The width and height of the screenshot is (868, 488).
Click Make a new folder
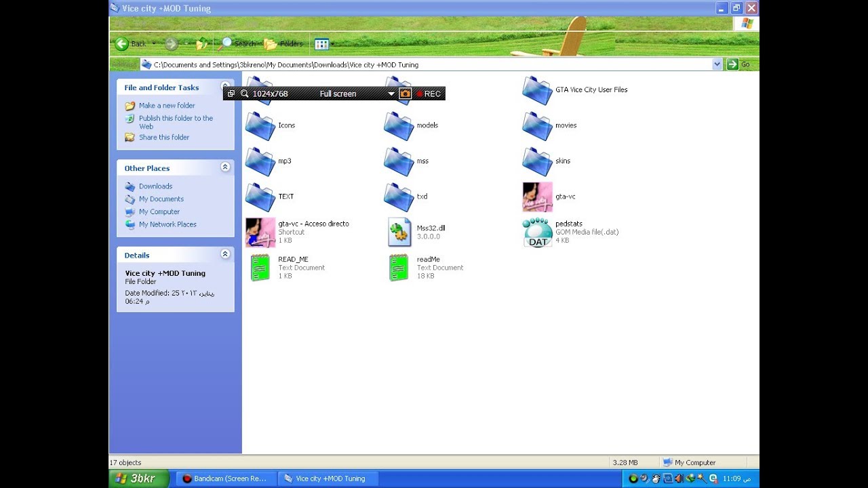(x=167, y=106)
